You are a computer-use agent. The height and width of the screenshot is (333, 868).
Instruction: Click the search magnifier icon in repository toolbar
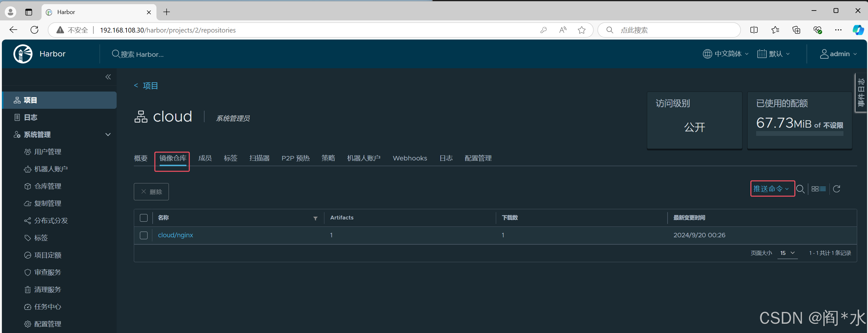point(800,189)
